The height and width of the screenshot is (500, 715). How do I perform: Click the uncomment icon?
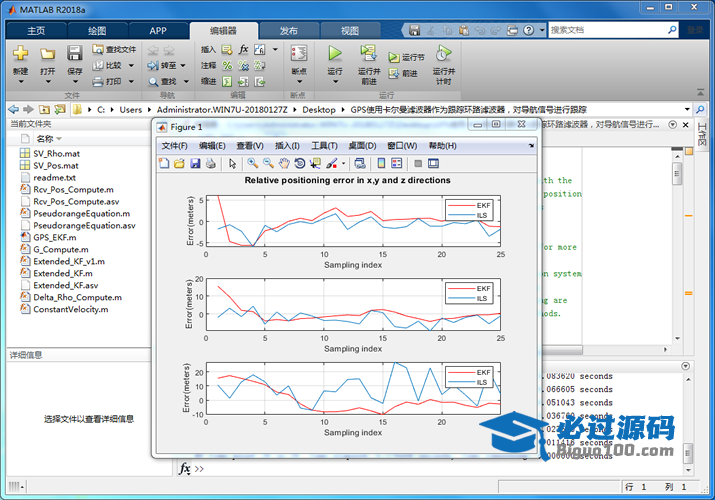(x=244, y=66)
